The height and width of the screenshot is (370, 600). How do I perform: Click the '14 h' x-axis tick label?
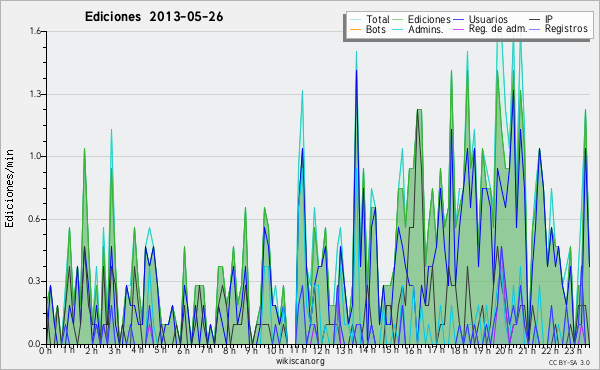[x=367, y=350]
